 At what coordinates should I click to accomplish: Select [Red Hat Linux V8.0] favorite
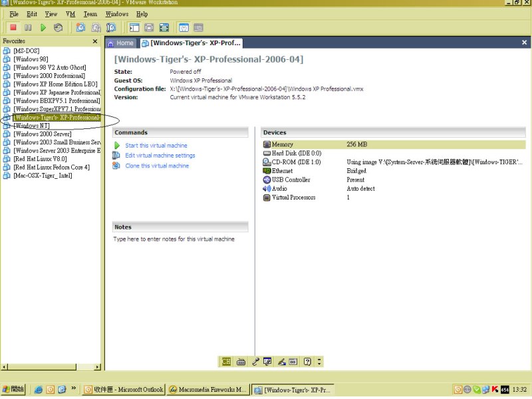point(40,159)
